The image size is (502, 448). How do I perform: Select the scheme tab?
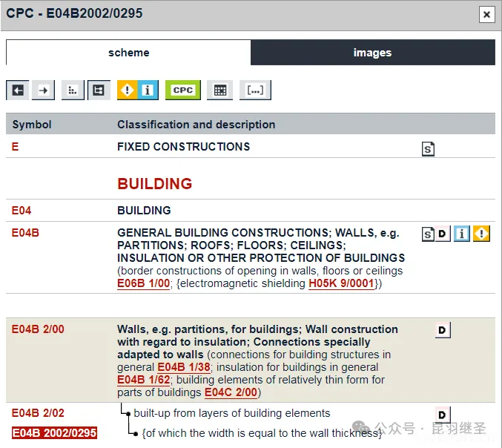click(x=128, y=53)
